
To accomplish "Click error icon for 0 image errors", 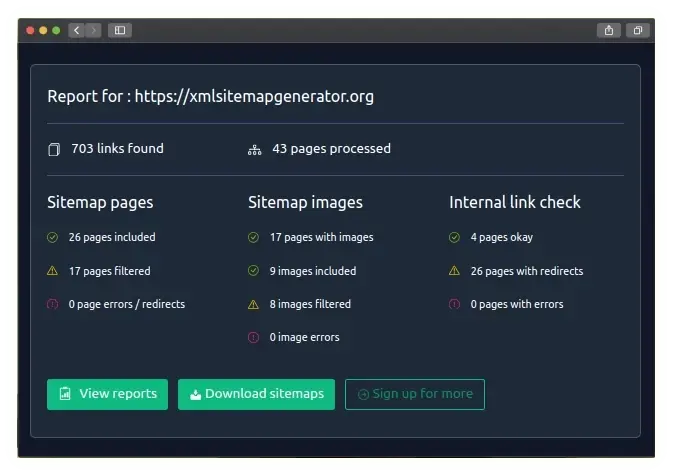I will tap(253, 337).
